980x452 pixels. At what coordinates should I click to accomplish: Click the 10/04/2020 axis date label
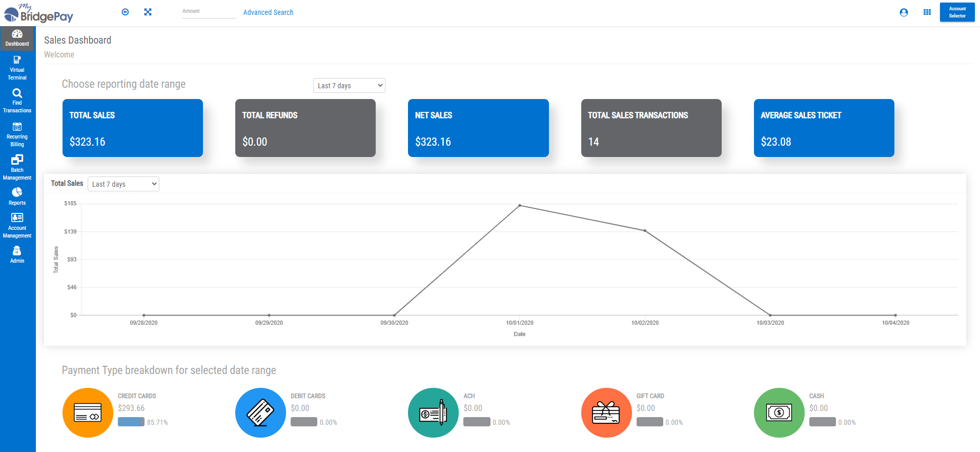895,323
